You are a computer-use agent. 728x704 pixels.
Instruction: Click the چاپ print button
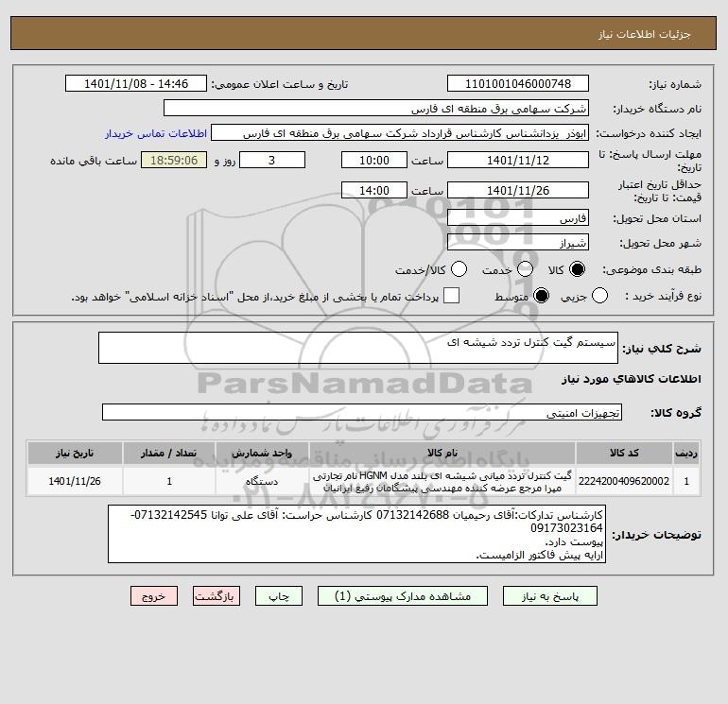pos(279,596)
